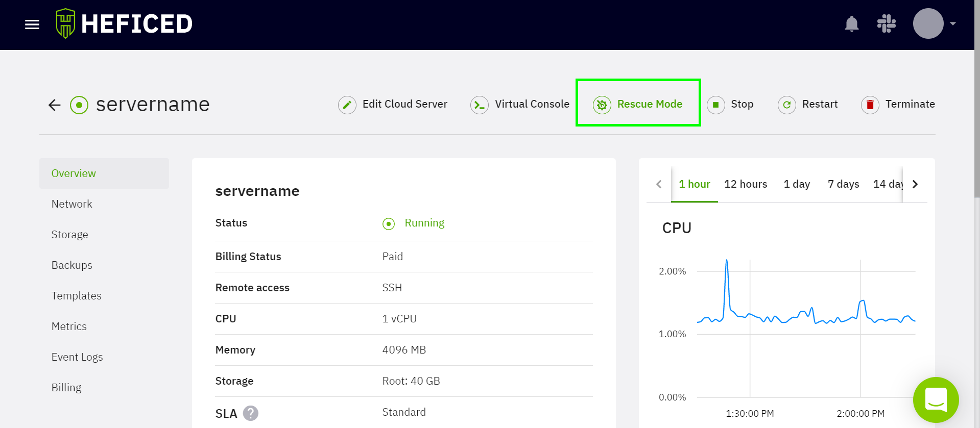Screen dimensions: 980x428
Task: Expand the user account dropdown arrow
Action: pos(952,23)
